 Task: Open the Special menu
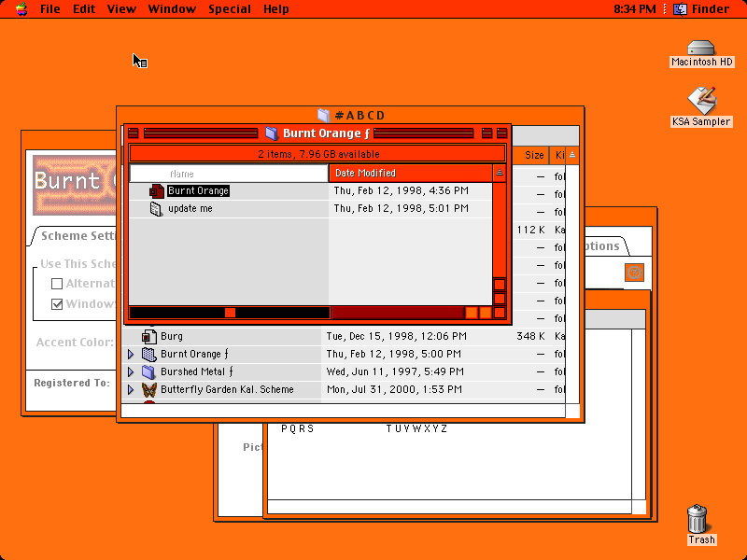(230, 8)
